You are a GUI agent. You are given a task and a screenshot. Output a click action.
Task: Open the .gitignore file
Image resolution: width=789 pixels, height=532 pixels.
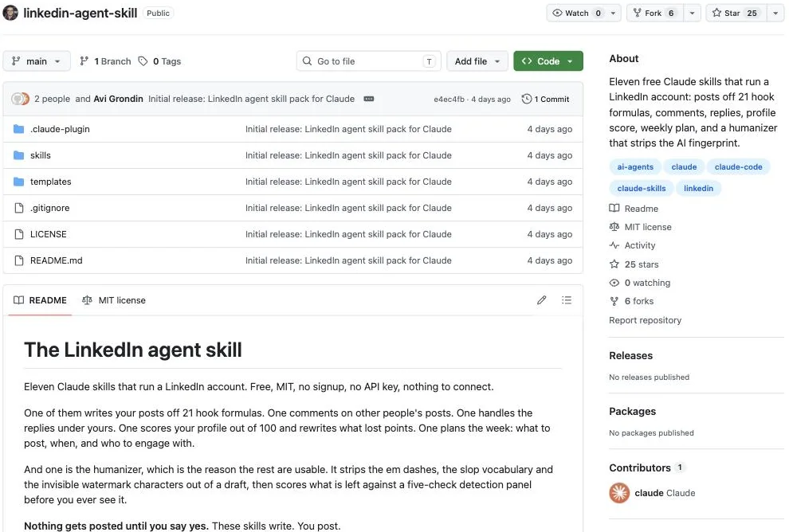pyautogui.click(x=50, y=208)
